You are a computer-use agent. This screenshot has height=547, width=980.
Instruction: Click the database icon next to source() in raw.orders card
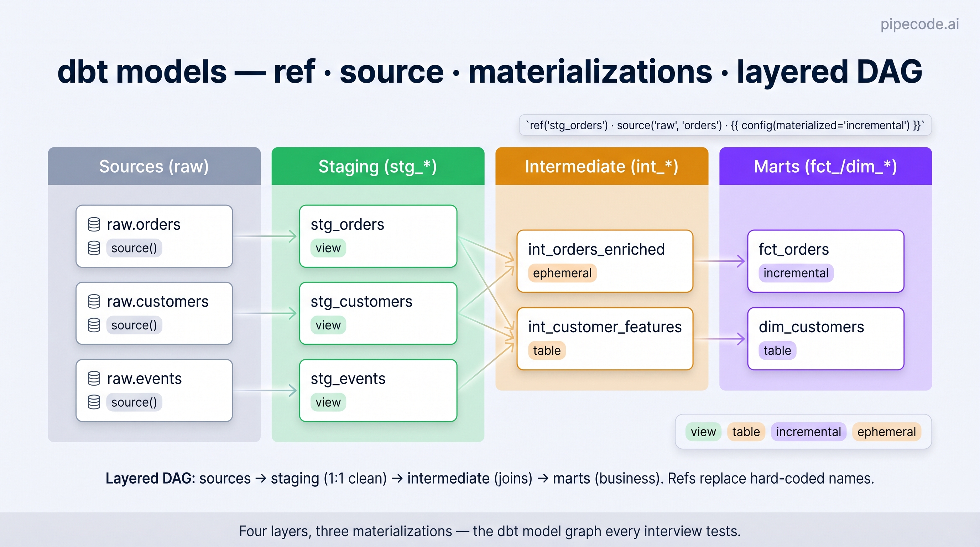pyautogui.click(x=94, y=248)
